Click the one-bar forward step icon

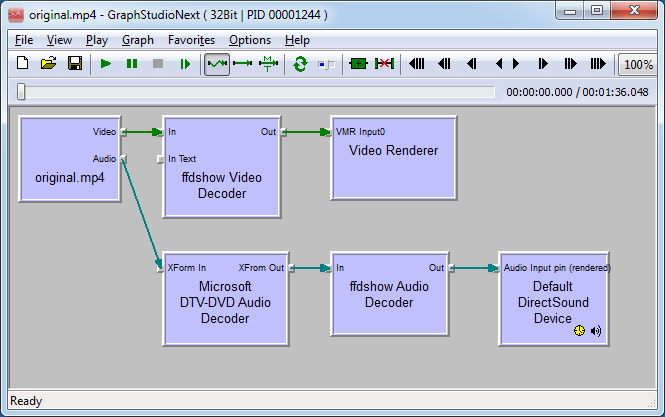pyautogui.click(x=543, y=64)
